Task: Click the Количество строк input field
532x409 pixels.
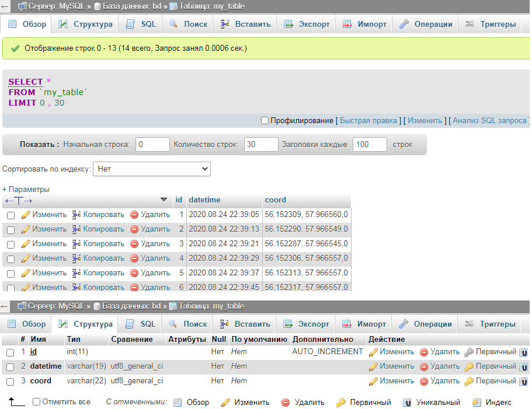Action: [x=260, y=144]
